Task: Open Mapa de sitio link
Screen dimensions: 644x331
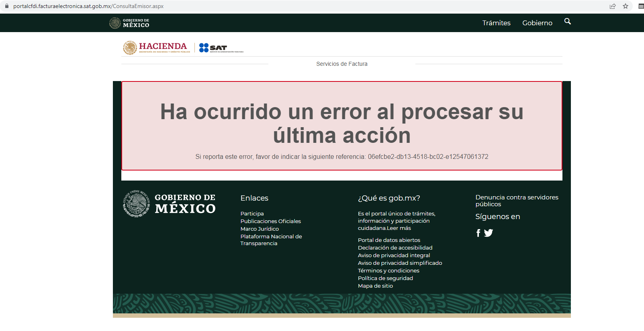Action: (x=375, y=286)
